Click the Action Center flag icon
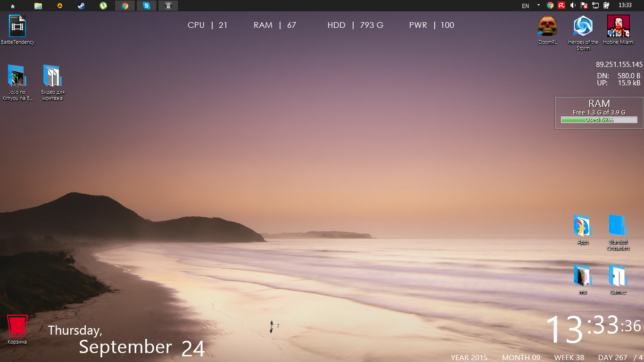Screen dimensions: 644x362 coord(584,6)
